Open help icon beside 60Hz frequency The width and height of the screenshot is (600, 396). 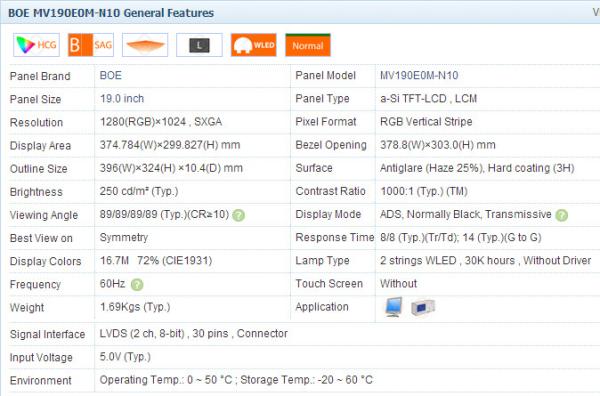click(137, 285)
